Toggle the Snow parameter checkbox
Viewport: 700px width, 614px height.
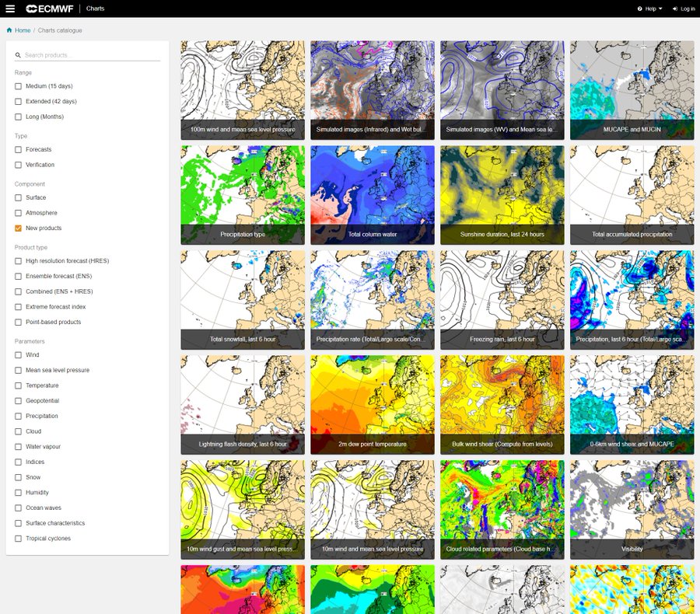pos(19,477)
